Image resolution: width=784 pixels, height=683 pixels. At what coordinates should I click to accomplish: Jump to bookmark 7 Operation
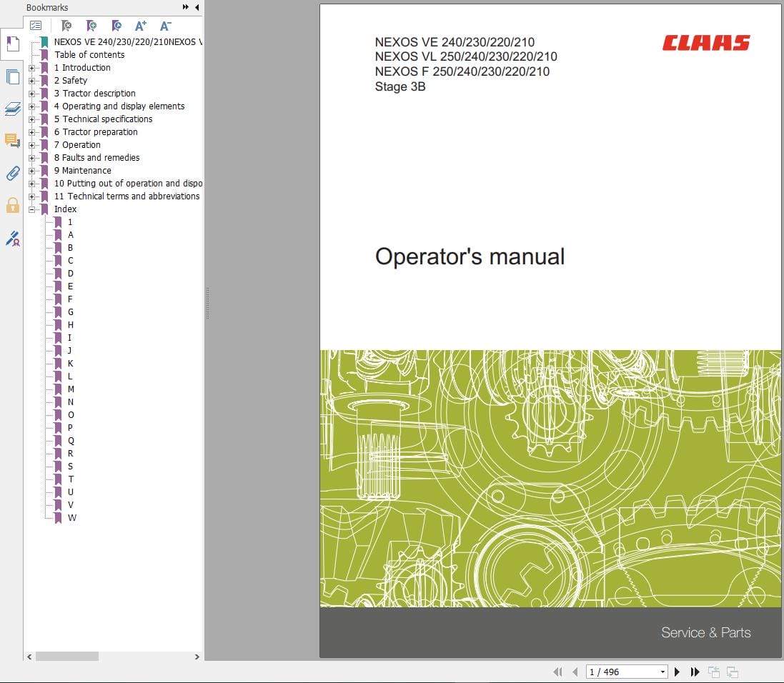[77, 144]
